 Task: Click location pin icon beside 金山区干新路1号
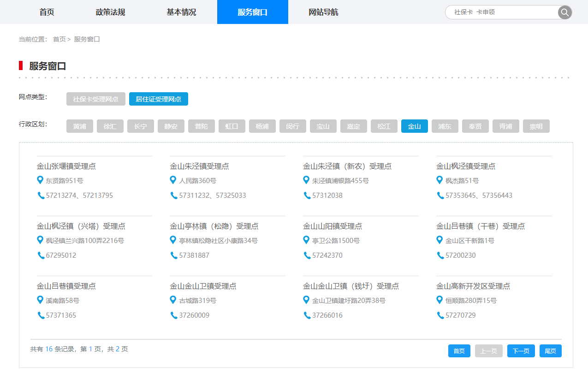(440, 240)
